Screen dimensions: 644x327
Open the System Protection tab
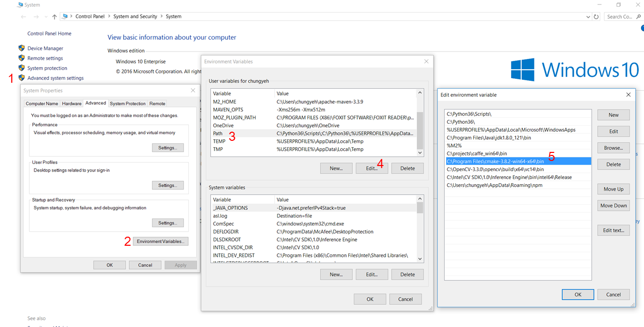coord(128,103)
